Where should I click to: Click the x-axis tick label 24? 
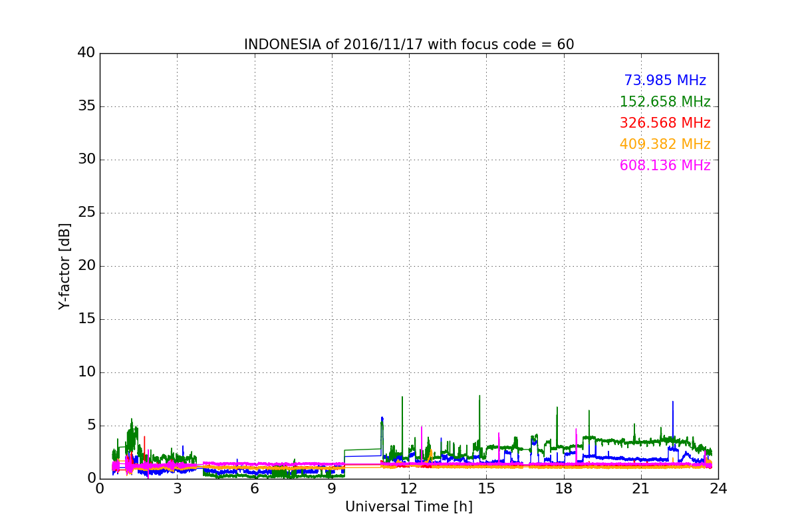click(x=718, y=489)
